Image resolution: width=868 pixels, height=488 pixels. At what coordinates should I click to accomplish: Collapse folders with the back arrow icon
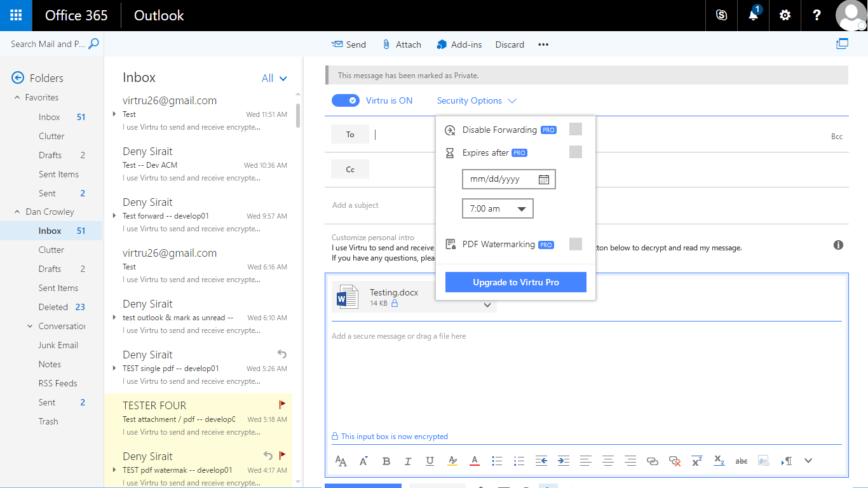[18, 78]
